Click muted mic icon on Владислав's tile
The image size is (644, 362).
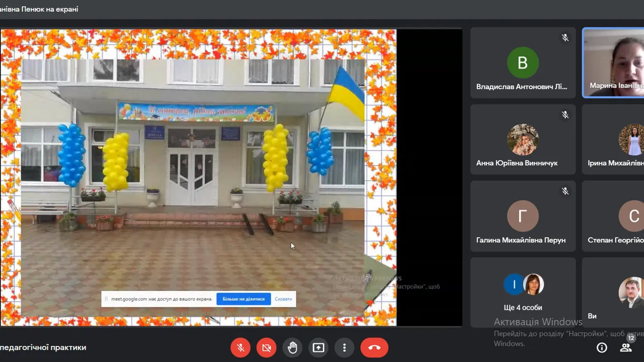click(565, 38)
